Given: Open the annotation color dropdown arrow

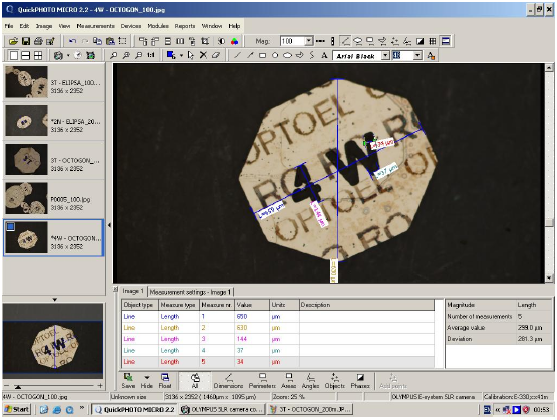Looking at the screenshot, I should [x=181, y=55].
